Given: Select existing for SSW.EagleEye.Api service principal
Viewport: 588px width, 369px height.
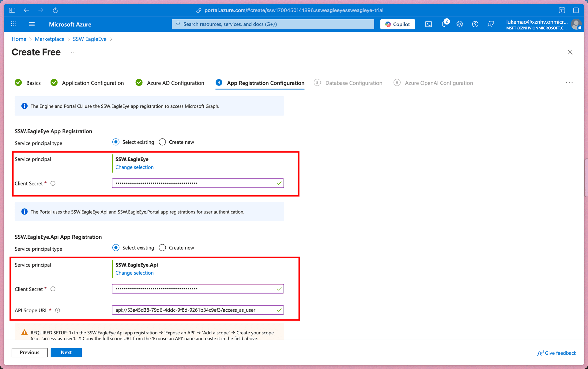Looking at the screenshot, I should pos(116,248).
